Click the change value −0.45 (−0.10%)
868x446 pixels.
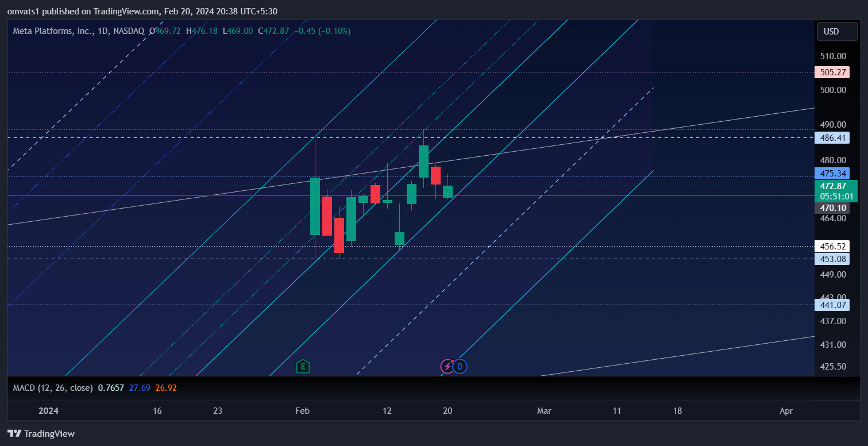point(322,31)
